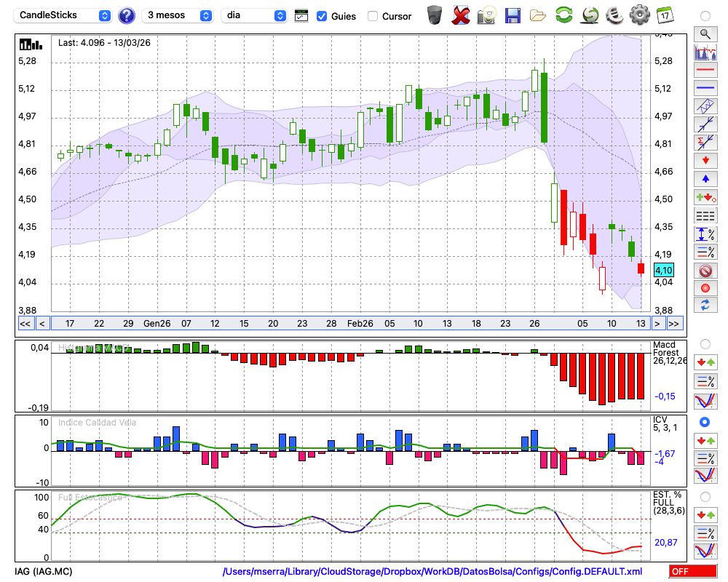
Task: Step back with the < button
Action: point(41,324)
